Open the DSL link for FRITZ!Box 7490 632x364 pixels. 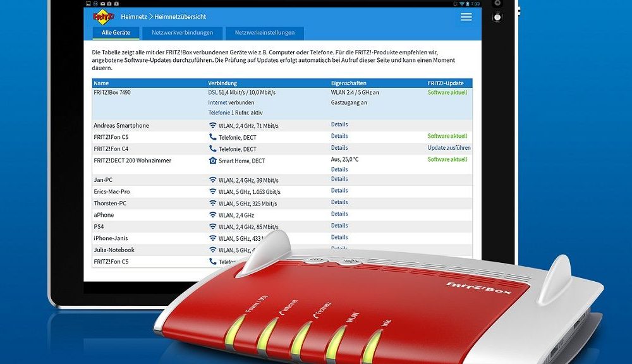tap(212, 92)
